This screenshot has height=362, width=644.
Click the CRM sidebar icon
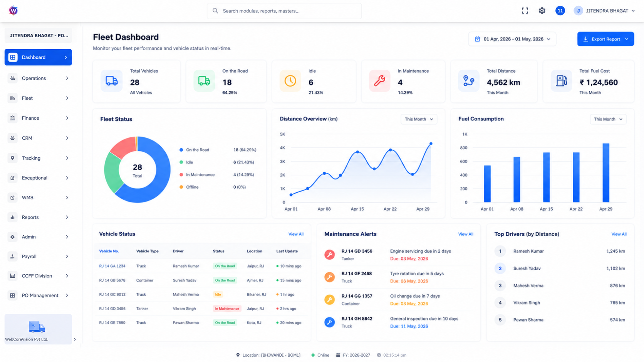pos(13,138)
